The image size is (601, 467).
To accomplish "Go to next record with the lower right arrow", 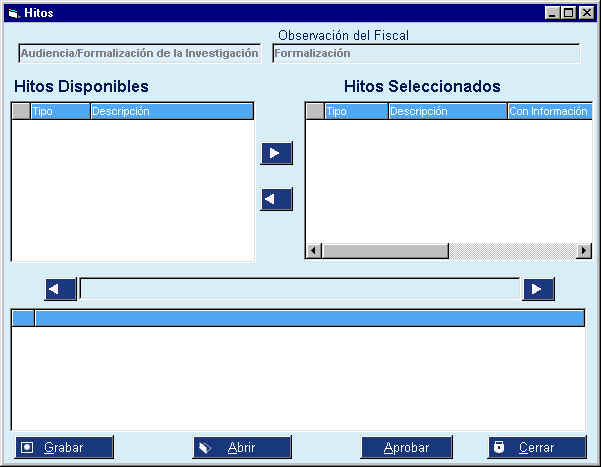I will point(539,289).
